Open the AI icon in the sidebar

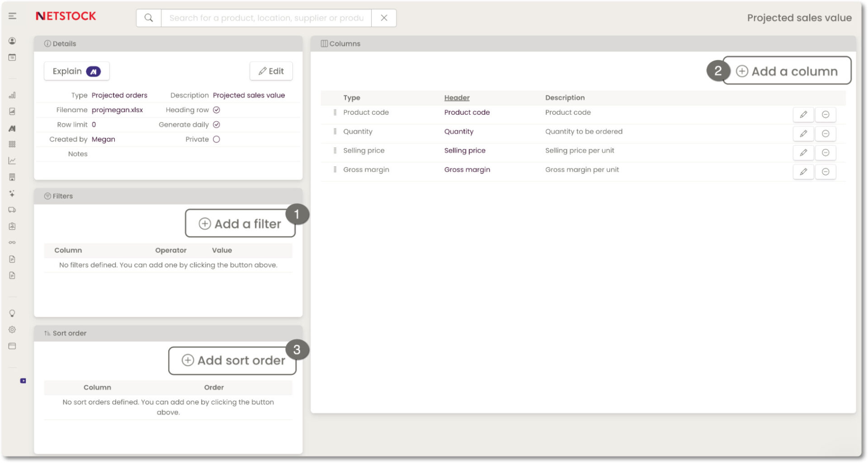tap(12, 128)
